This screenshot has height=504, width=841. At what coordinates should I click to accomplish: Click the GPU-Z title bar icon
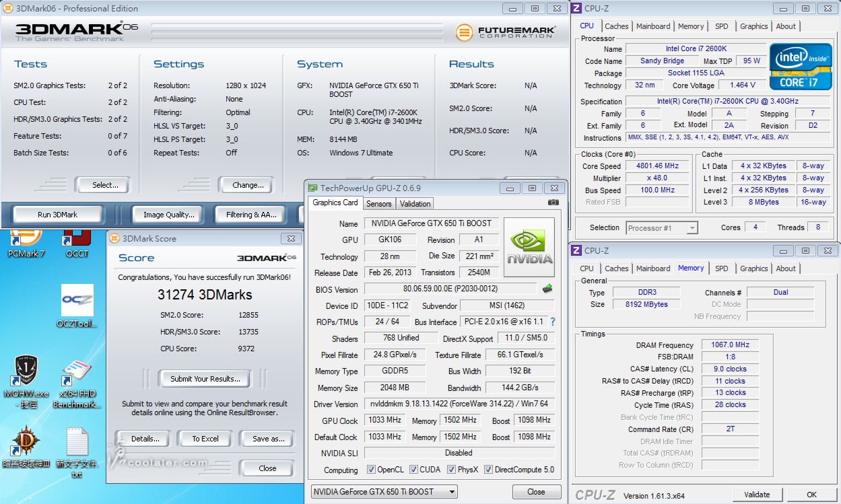[312, 188]
